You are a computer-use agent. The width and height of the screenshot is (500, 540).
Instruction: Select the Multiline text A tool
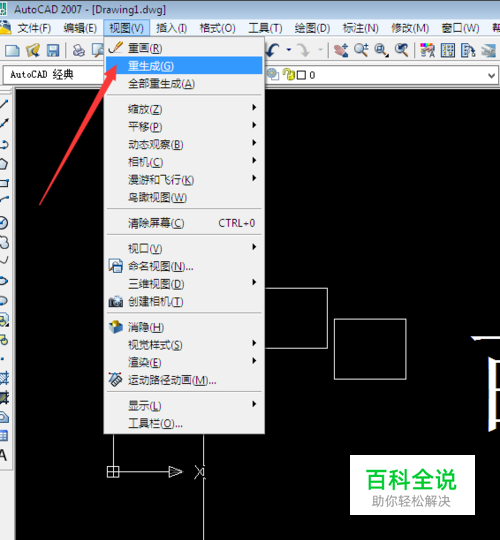coord(3,455)
